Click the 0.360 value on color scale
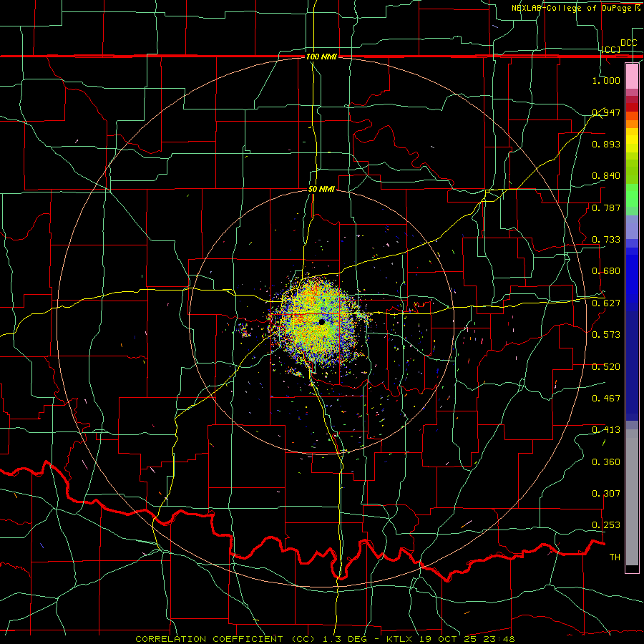The width and height of the screenshot is (644, 644). [606, 462]
